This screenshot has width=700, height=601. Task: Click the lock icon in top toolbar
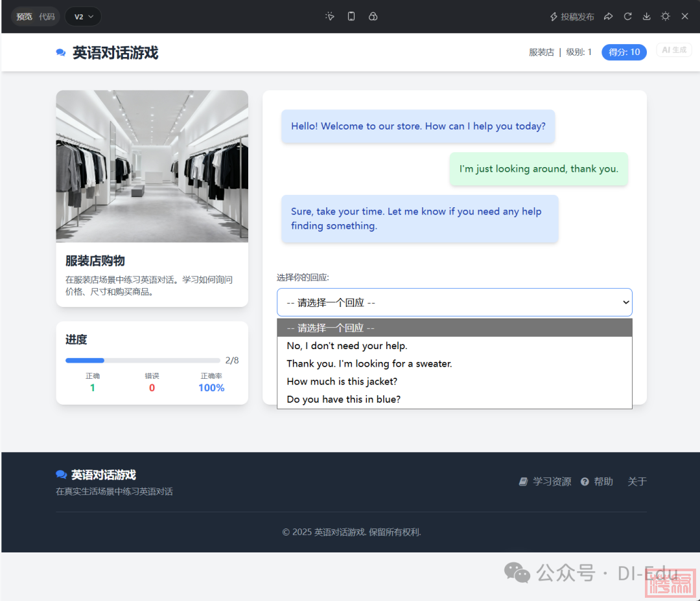[x=373, y=17]
